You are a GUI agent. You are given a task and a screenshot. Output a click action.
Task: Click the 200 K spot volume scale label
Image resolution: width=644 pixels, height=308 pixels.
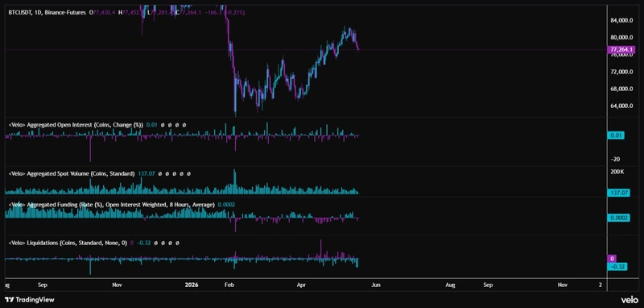(x=617, y=172)
